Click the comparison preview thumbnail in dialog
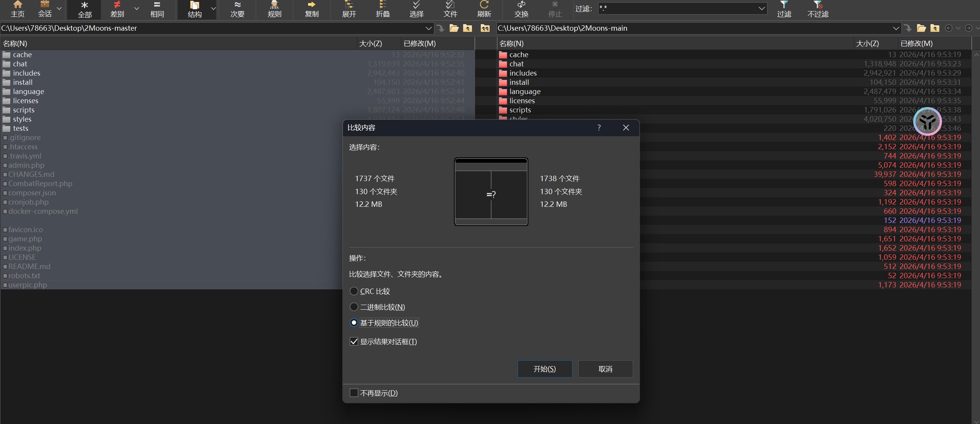The height and width of the screenshot is (424, 980). tap(491, 191)
